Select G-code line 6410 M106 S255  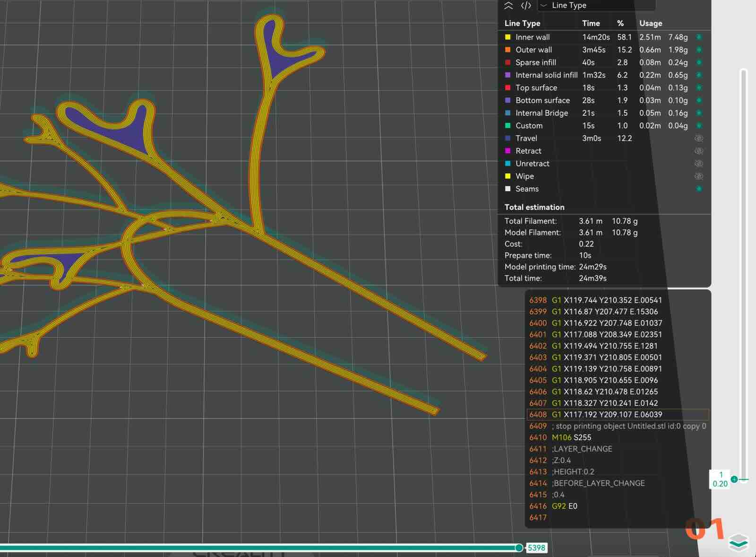(x=571, y=437)
